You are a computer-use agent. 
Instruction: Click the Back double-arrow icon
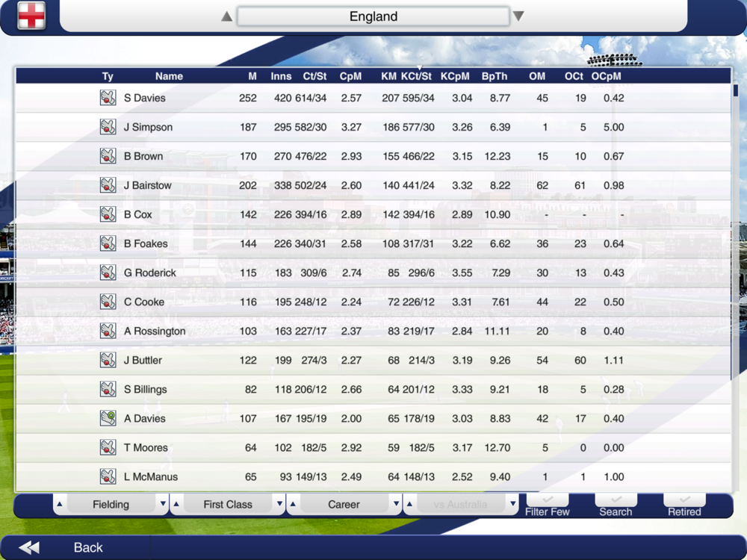(x=30, y=547)
